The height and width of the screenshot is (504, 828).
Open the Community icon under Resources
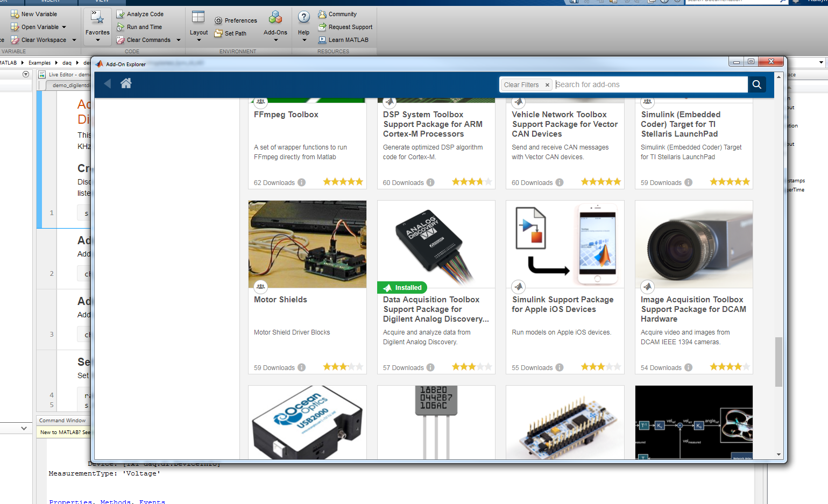coord(322,13)
